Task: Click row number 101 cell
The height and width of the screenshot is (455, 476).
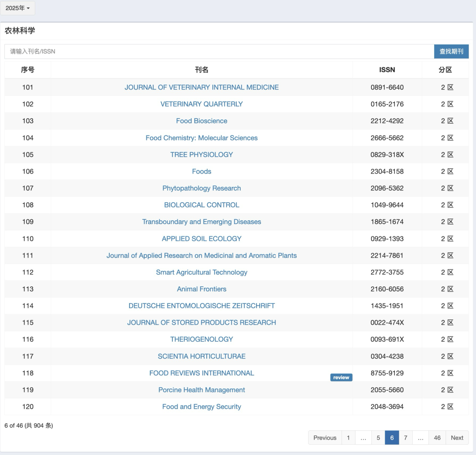Action: (28, 87)
